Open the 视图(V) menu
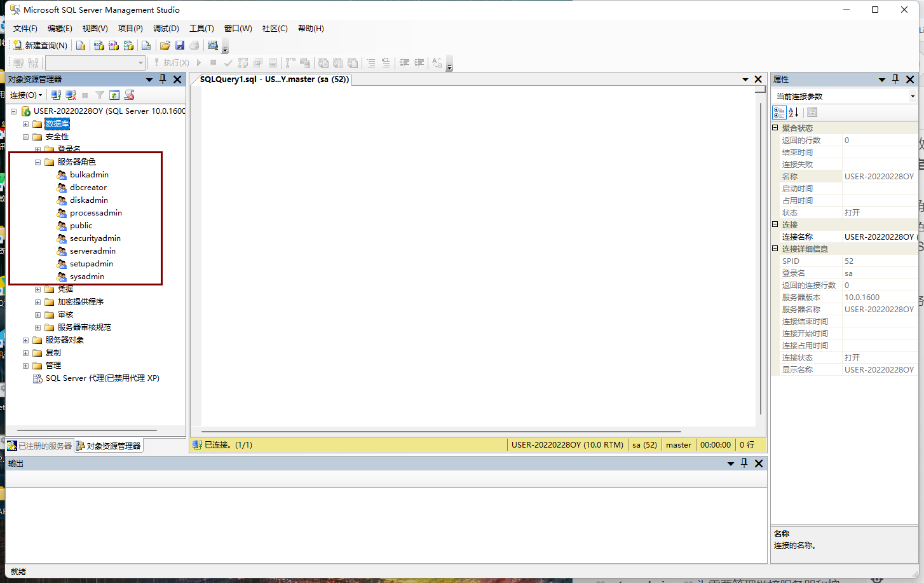The width and height of the screenshot is (924, 583). coord(95,29)
